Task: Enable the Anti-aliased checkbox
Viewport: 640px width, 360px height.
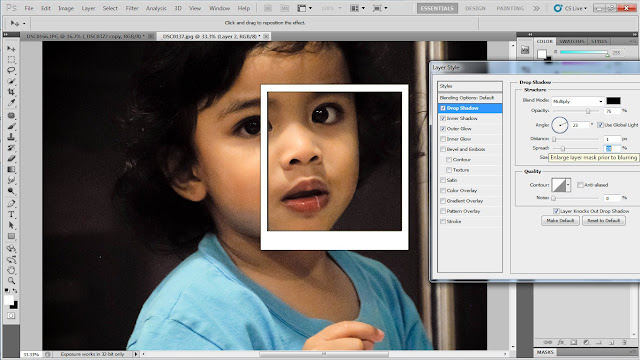Action: click(x=580, y=185)
